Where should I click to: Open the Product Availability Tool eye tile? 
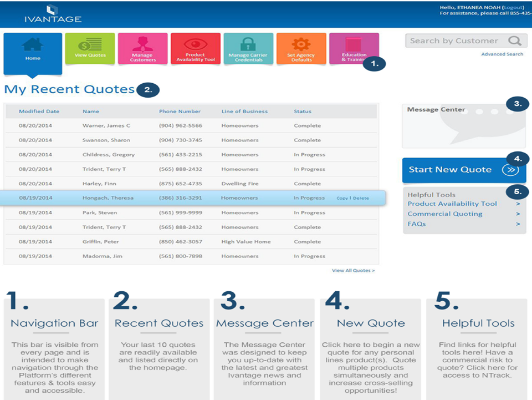195,48
